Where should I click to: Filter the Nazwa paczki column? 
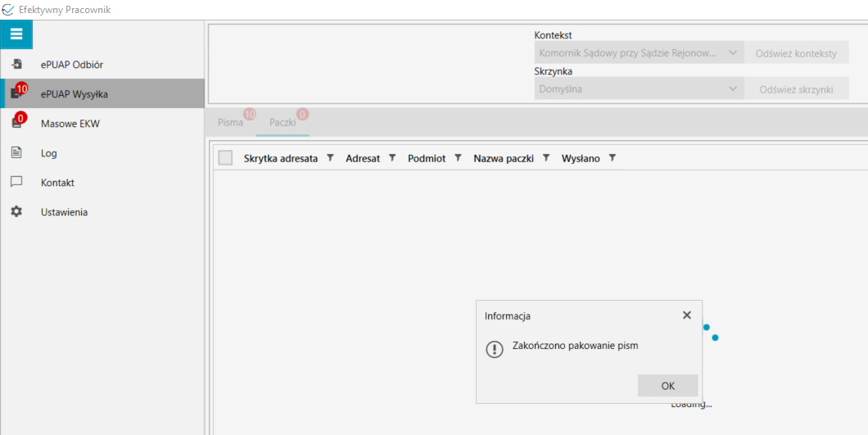tap(546, 158)
